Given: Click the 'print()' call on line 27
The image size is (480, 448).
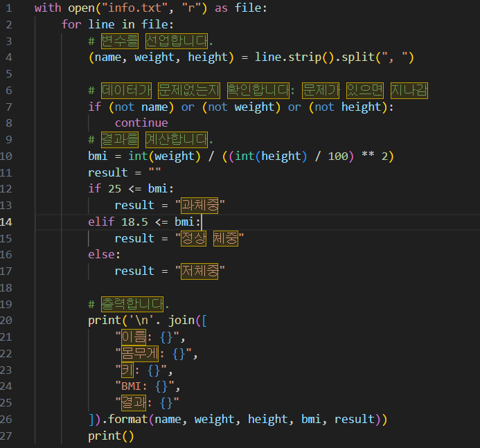Looking at the screenshot, I should tap(111, 436).
